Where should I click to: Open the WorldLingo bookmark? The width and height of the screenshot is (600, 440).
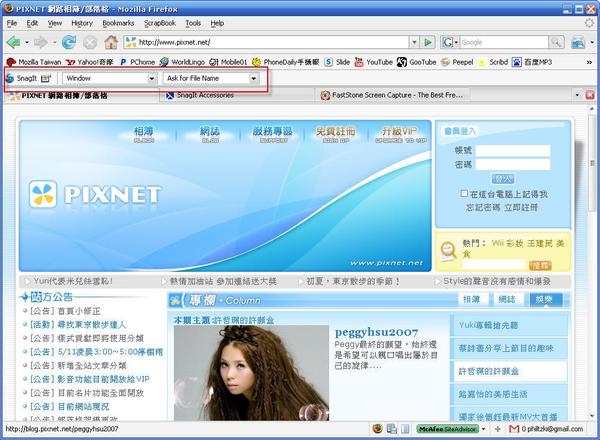[x=183, y=62]
